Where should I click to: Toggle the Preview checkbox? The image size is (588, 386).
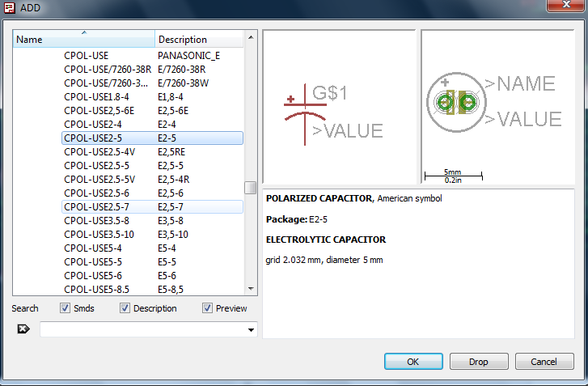pos(207,308)
